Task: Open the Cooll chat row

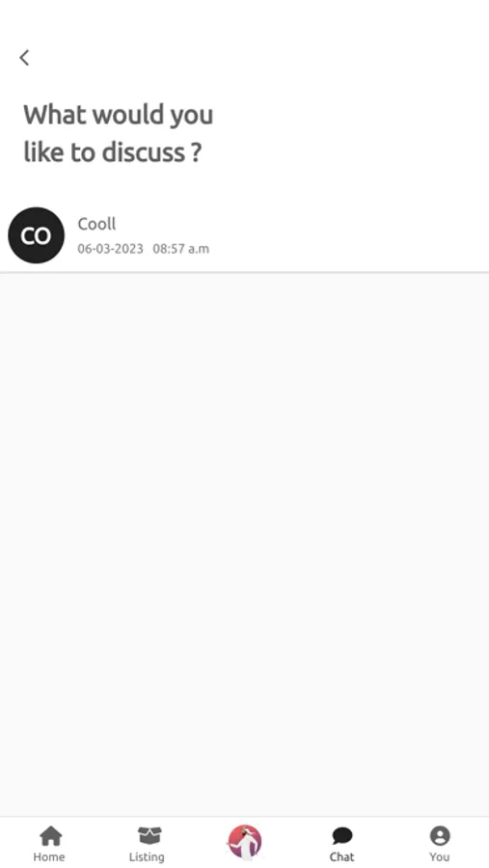Action: coord(244,235)
